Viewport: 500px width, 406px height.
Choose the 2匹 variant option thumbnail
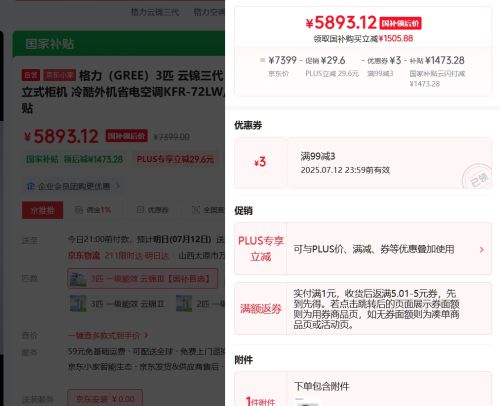pyautogui.click(x=184, y=303)
